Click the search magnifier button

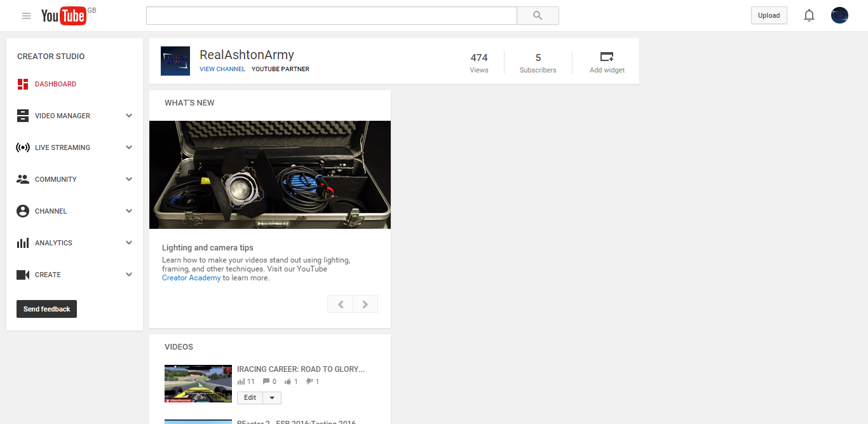coord(538,16)
